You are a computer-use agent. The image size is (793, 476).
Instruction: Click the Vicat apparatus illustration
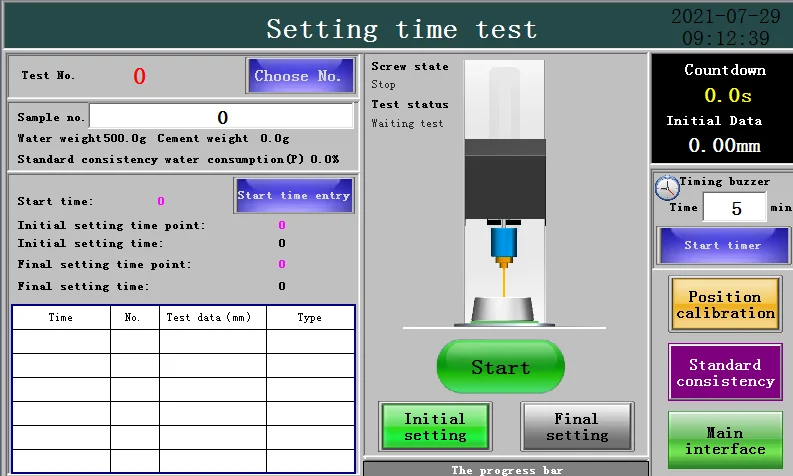click(x=504, y=193)
